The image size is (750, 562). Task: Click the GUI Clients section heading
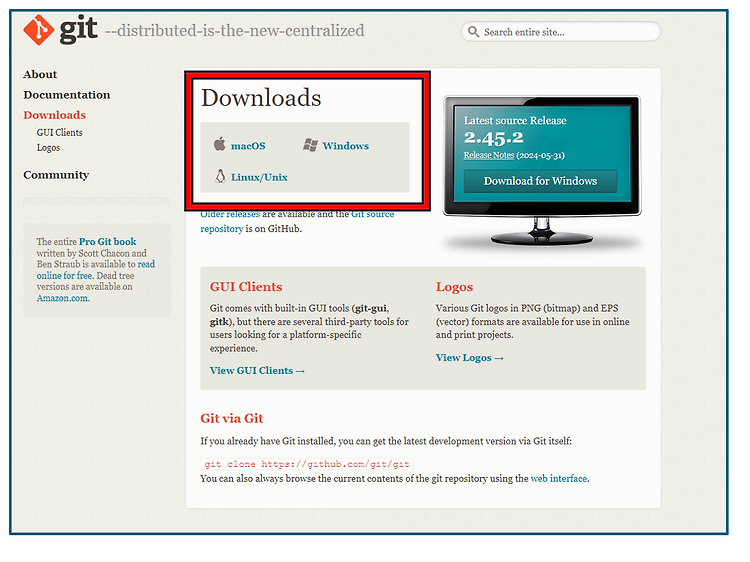[x=246, y=287]
